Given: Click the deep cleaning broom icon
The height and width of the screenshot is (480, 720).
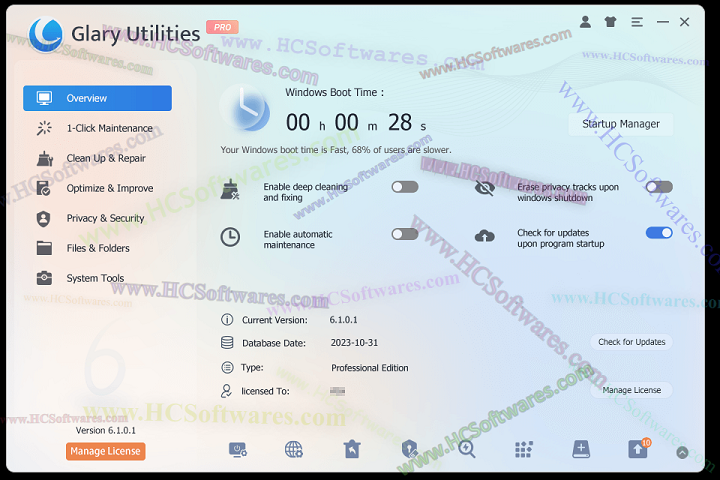Looking at the screenshot, I should (x=230, y=190).
